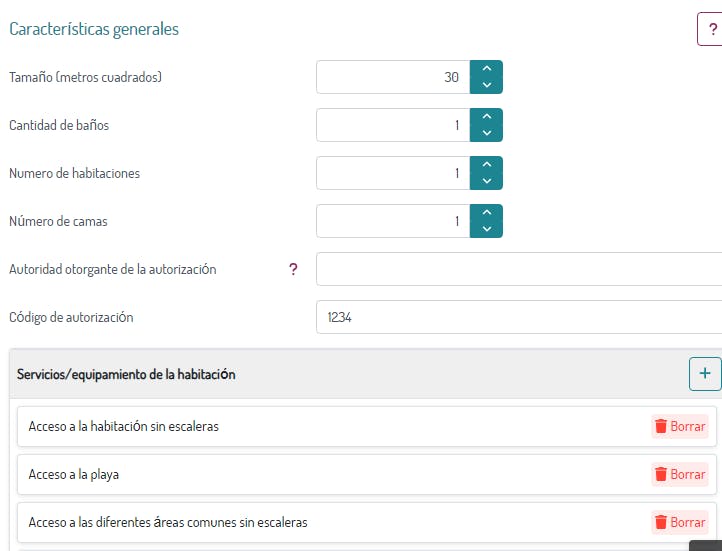The image size is (722, 551).
Task: Click the Cantidad de baños input field
Action: point(392,125)
